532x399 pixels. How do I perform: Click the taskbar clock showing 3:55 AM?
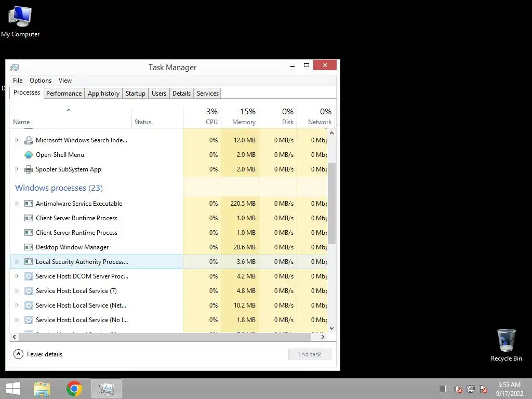[x=509, y=389]
